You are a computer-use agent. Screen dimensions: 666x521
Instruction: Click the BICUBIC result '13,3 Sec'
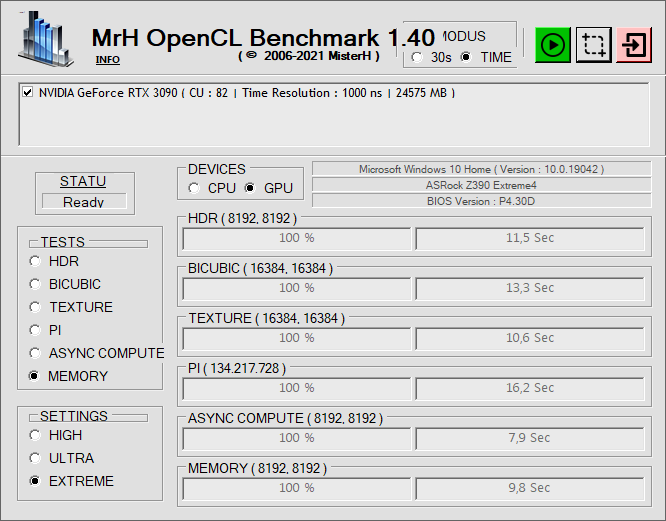point(530,288)
